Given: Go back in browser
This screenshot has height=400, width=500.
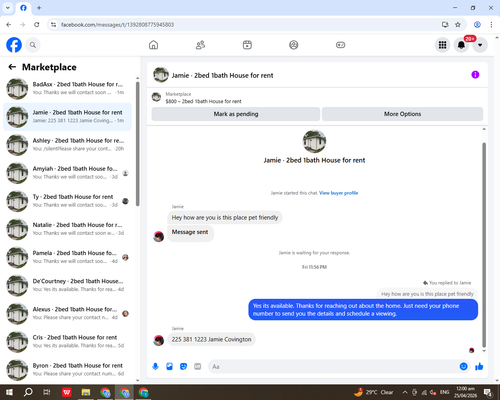Looking at the screenshot, I should [x=9, y=25].
